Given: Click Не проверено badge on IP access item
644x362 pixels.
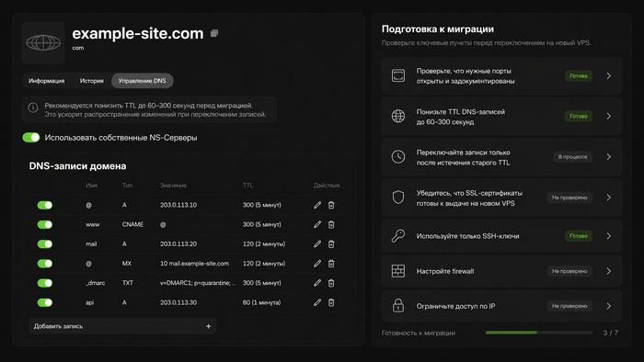Looking at the screenshot, I should pyautogui.click(x=569, y=306).
